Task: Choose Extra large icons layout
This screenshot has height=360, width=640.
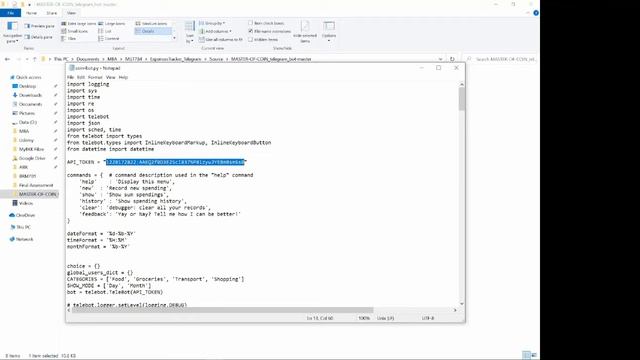Action: (79, 24)
